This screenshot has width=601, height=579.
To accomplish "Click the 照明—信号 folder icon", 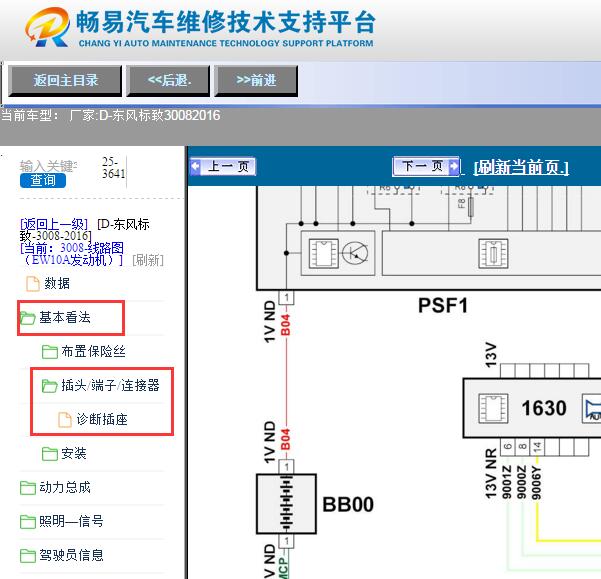I will (28, 522).
